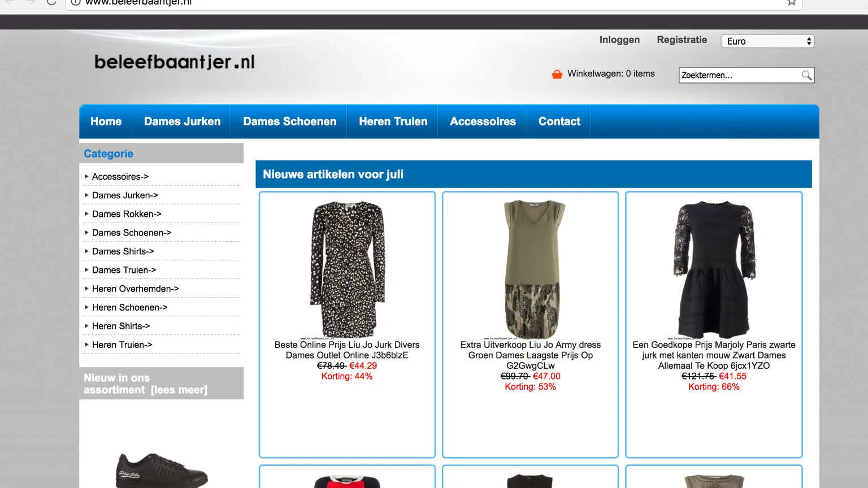Open the Dames Jurken menu tab
This screenshot has height=488, width=868.
coord(182,121)
